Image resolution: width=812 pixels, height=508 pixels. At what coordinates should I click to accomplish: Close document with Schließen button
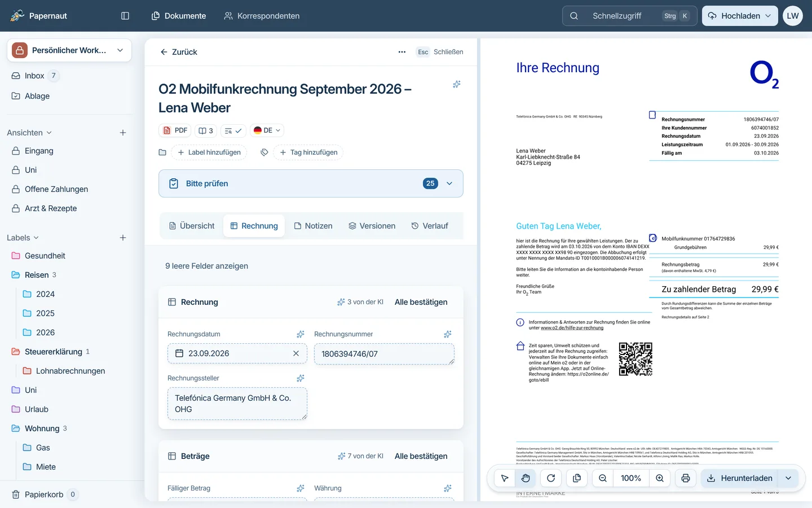[x=440, y=52]
